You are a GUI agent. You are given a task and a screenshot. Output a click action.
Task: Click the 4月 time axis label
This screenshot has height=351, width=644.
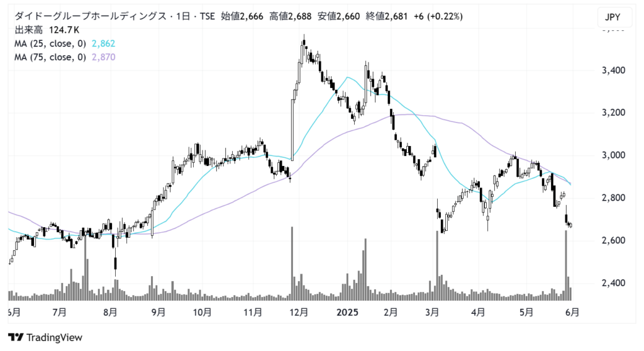click(478, 313)
